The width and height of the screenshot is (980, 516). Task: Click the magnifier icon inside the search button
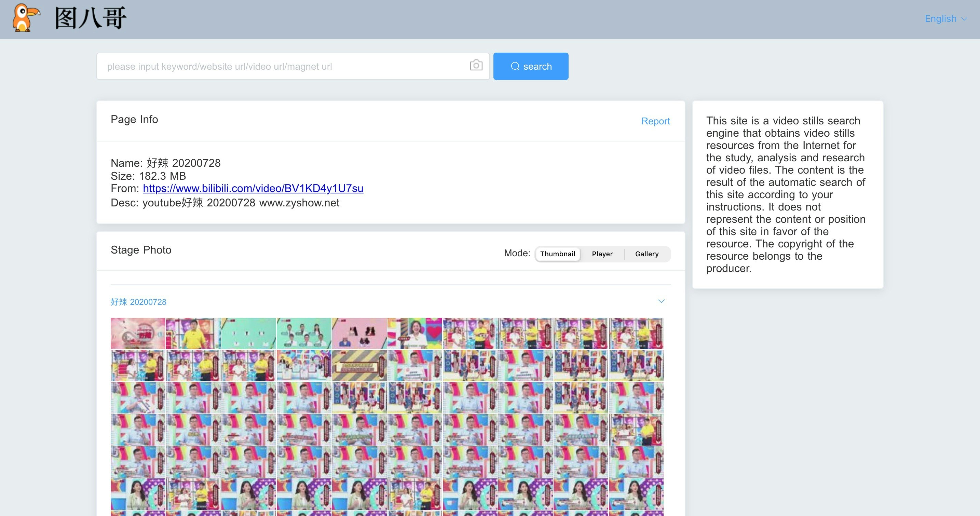[515, 66]
